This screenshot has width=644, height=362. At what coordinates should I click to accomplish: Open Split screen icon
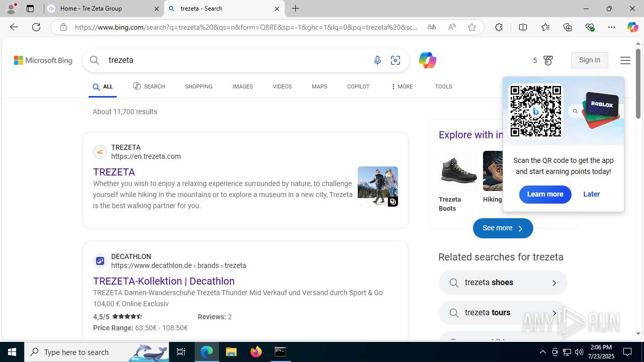tap(523, 27)
